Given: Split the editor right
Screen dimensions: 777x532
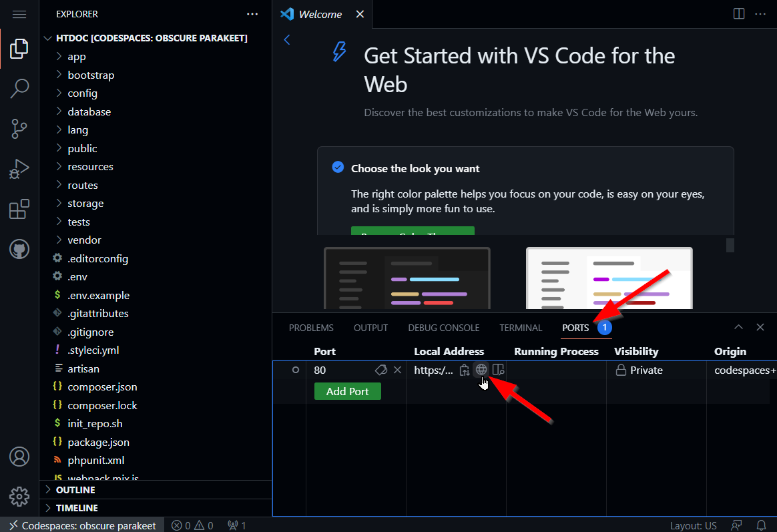Looking at the screenshot, I should pos(739,14).
